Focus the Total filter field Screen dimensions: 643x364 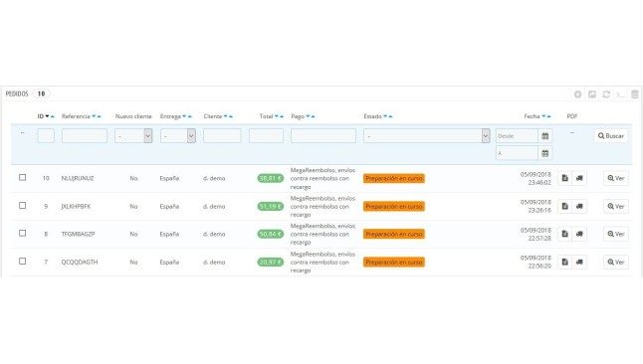tap(266, 135)
